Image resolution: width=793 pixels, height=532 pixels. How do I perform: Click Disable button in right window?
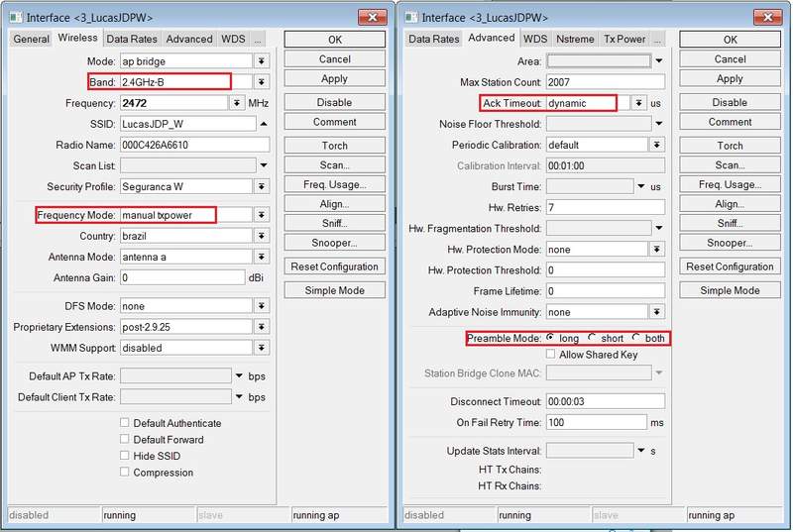[x=731, y=102]
